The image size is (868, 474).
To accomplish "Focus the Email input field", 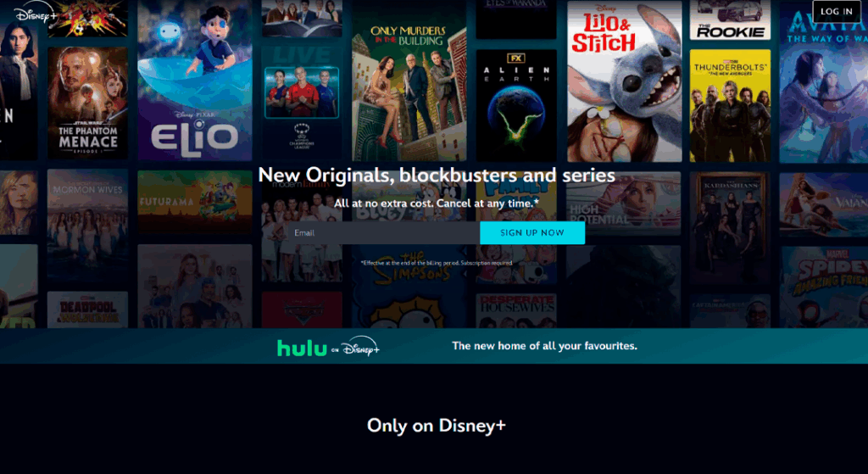I will point(383,232).
